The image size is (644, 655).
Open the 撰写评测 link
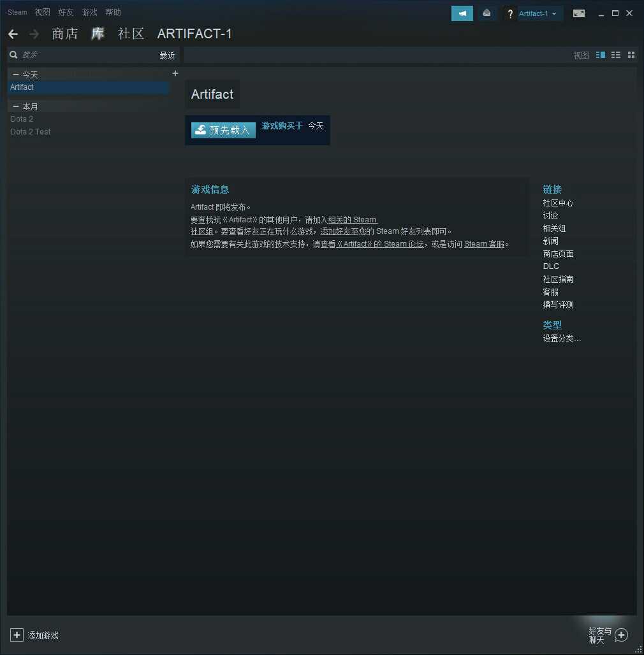pyautogui.click(x=558, y=305)
